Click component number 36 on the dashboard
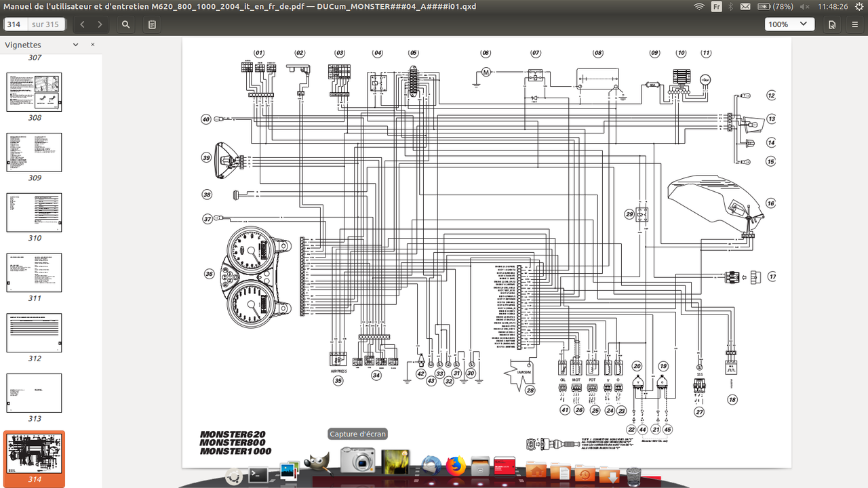 pyautogui.click(x=210, y=274)
